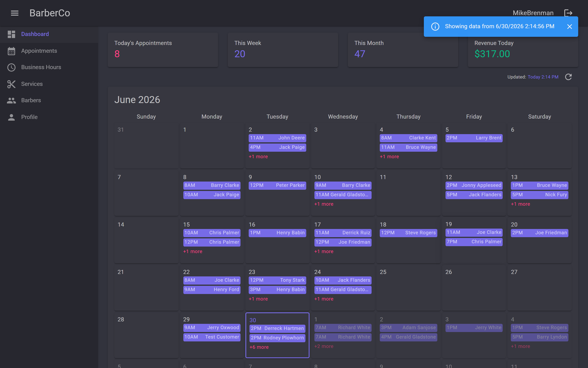This screenshot has height=368, width=588.
Task: Open the This Month stats card
Action: (403, 50)
